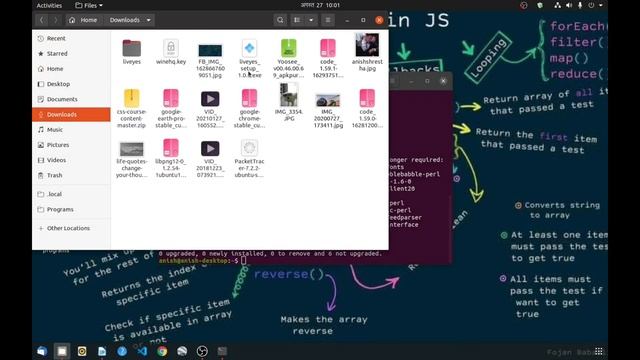The image size is (640, 360).
Task: Click the Terminal icon in the dock
Action: point(222,351)
